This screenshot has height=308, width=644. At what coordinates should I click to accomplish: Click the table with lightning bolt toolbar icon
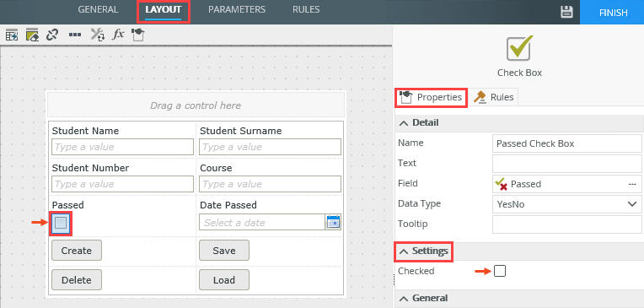pos(12,35)
